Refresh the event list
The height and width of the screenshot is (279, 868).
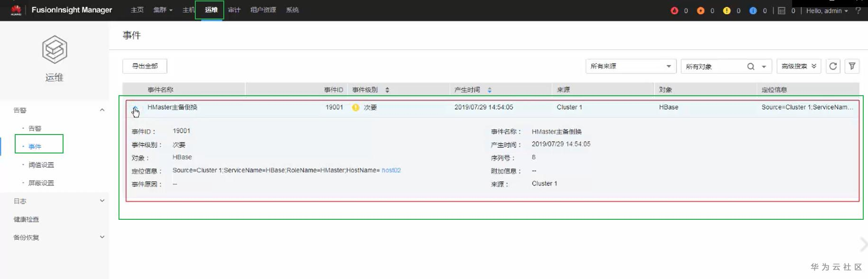click(833, 66)
